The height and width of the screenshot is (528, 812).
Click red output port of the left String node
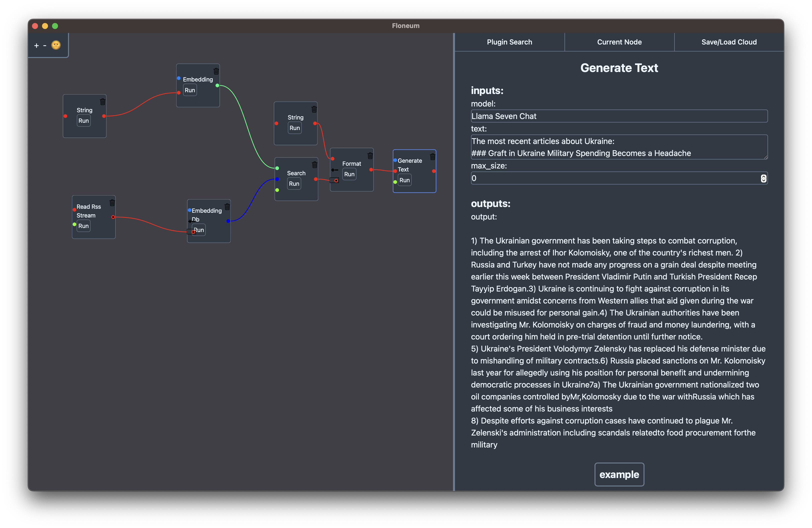pos(104,116)
